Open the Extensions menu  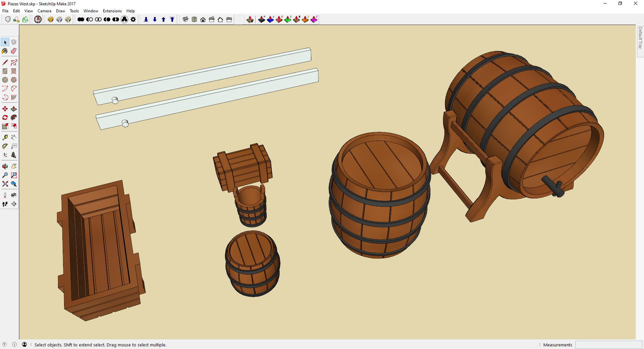point(112,11)
